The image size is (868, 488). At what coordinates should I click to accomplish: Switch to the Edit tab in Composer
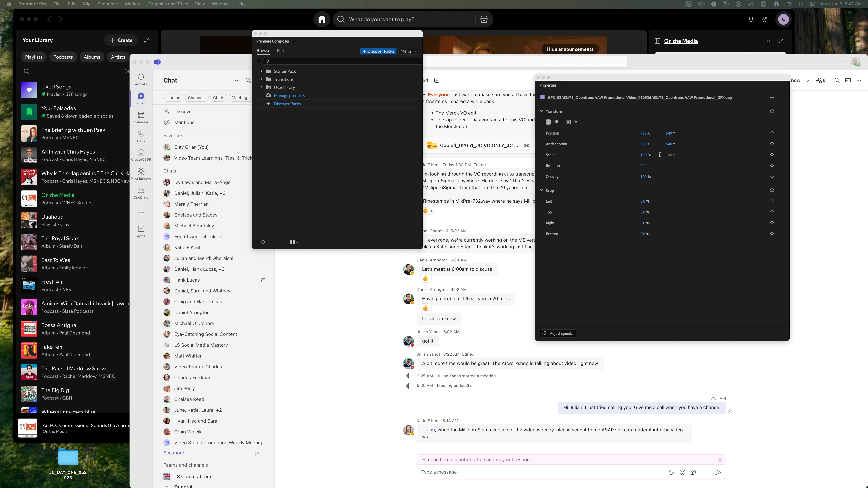pos(280,50)
